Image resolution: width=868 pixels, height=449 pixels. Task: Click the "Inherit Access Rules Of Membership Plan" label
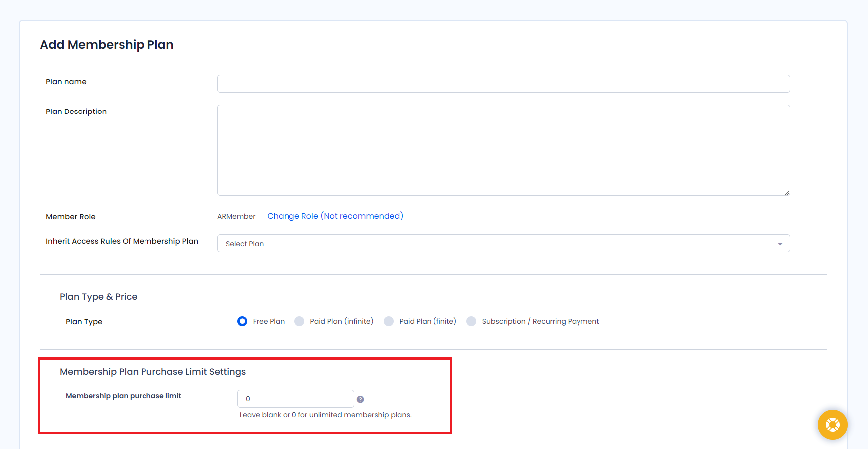122,241
